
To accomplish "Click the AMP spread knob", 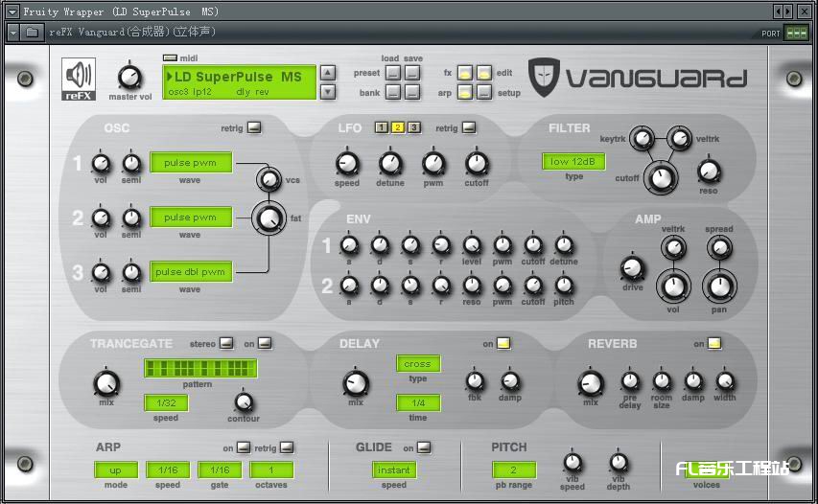I will coord(719,247).
